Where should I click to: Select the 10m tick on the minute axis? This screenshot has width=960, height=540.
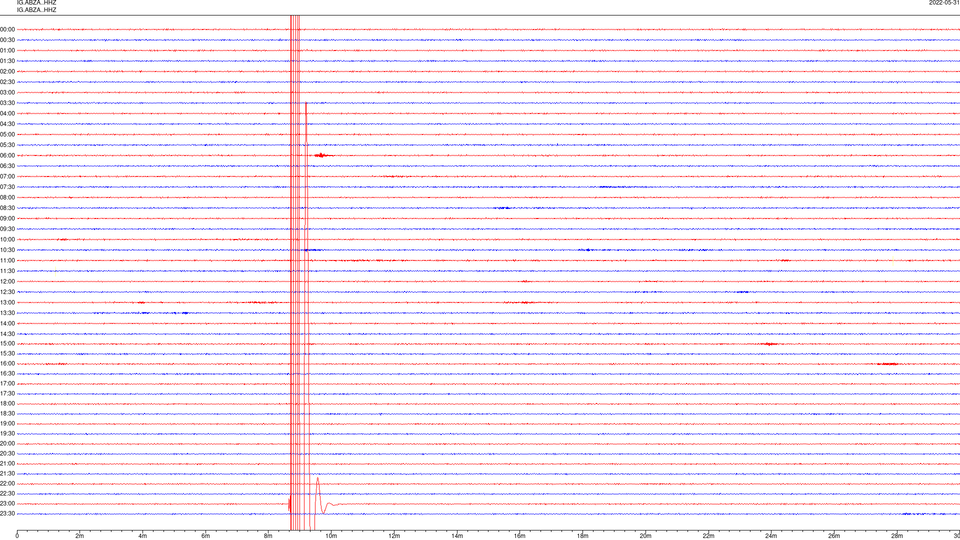click(331, 536)
